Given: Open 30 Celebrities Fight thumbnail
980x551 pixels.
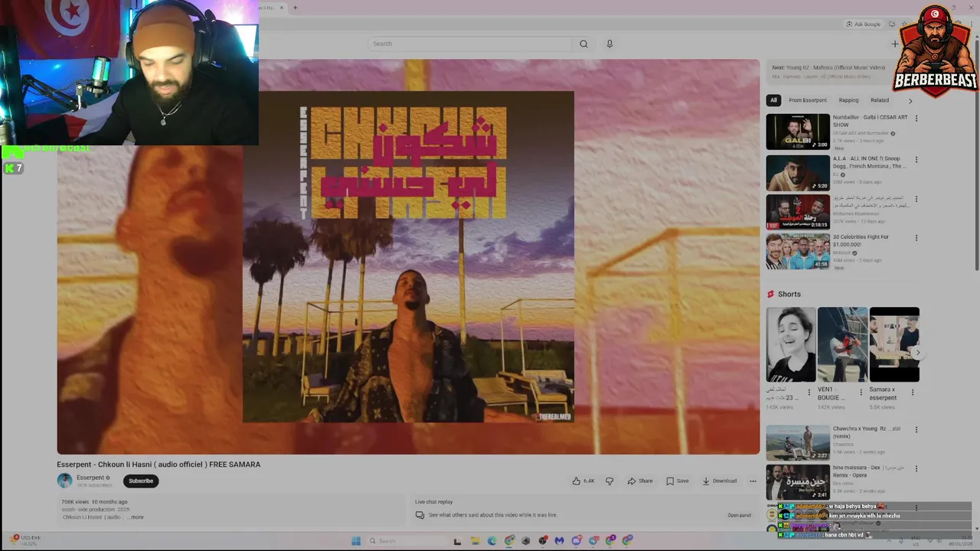Looking at the screenshot, I should 798,251.
